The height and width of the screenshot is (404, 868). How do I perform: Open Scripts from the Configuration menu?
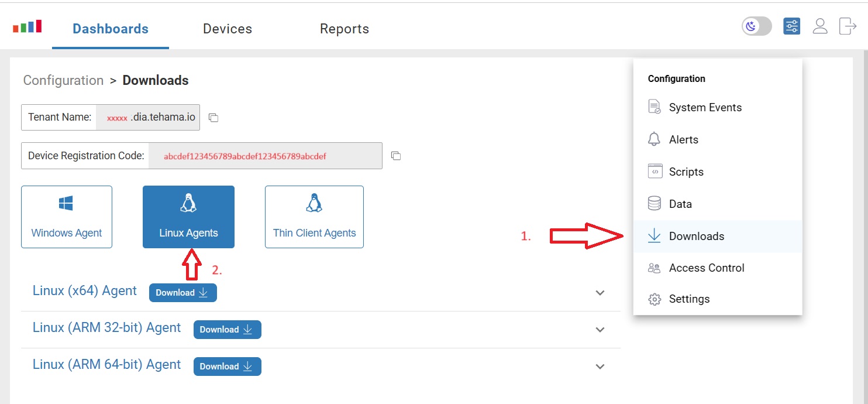point(686,172)
